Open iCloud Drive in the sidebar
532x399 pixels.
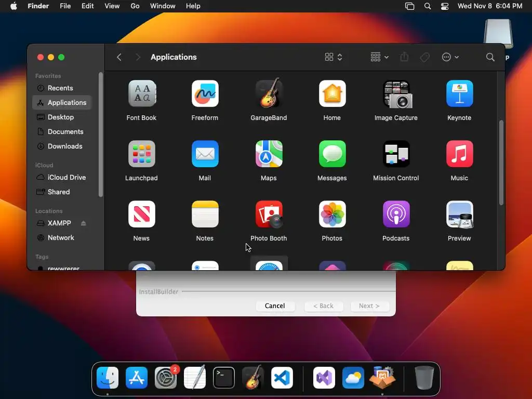[x=62, y=178]
